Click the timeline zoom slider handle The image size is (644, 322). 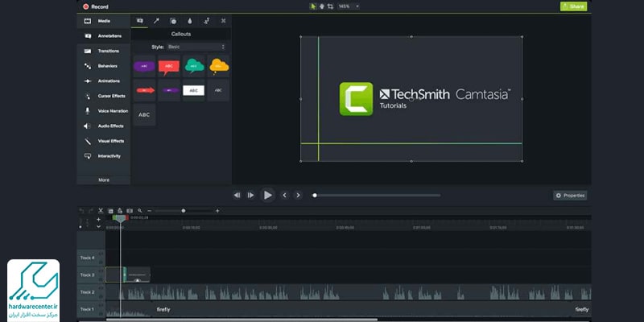[184, 211]
